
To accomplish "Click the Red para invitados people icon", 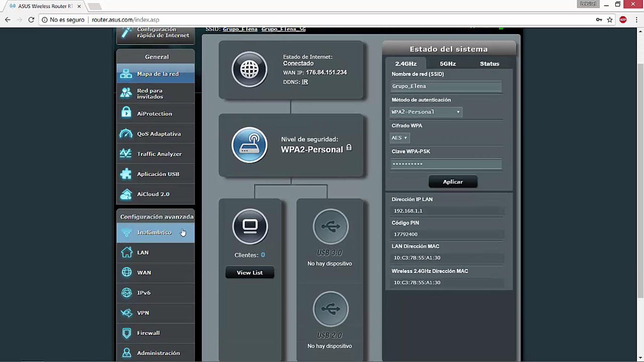I will [126, 93].
